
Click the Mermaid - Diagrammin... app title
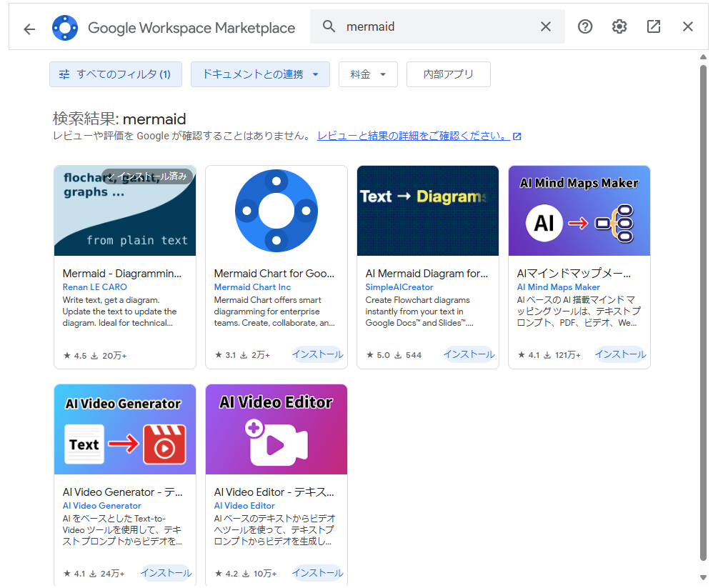(122, 274)
